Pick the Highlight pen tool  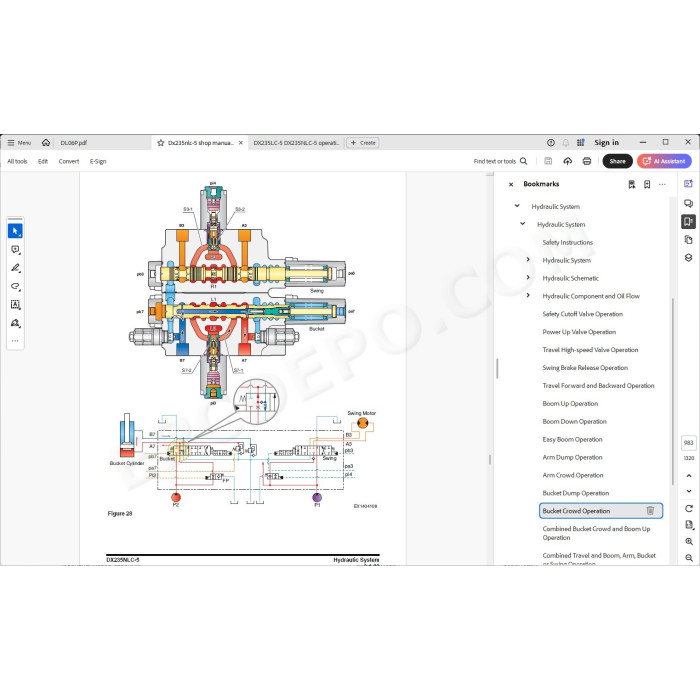15,268
